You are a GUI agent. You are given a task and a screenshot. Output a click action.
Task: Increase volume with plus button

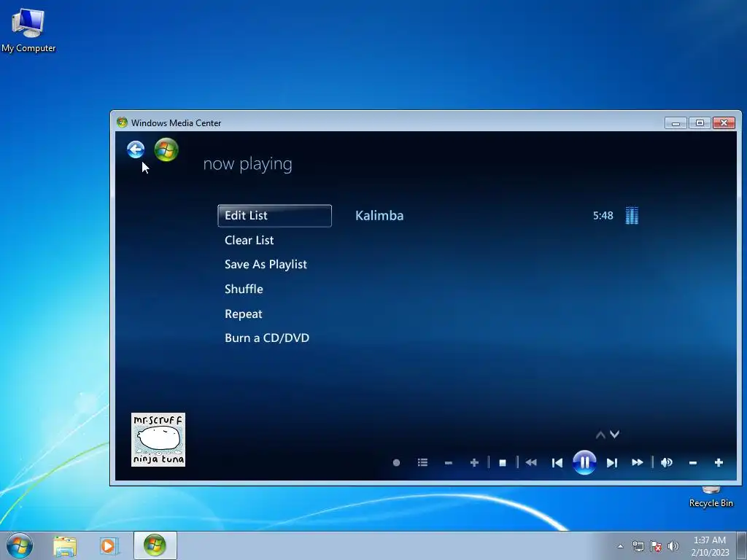[719, 462]
